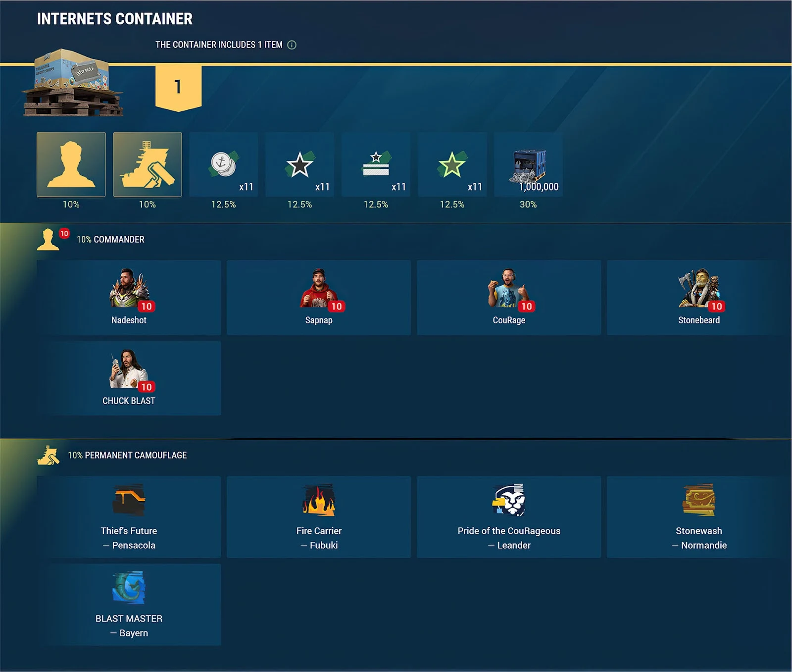Click the CouRage name label
The height and width of the screenshot is (672, 792).
(509, 320)
